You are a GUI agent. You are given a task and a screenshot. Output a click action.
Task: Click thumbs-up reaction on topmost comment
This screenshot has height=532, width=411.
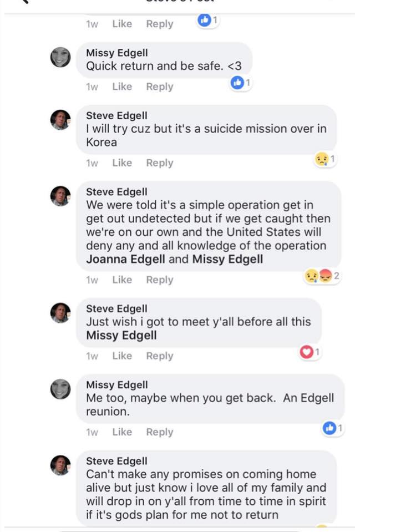coord(204,21)
